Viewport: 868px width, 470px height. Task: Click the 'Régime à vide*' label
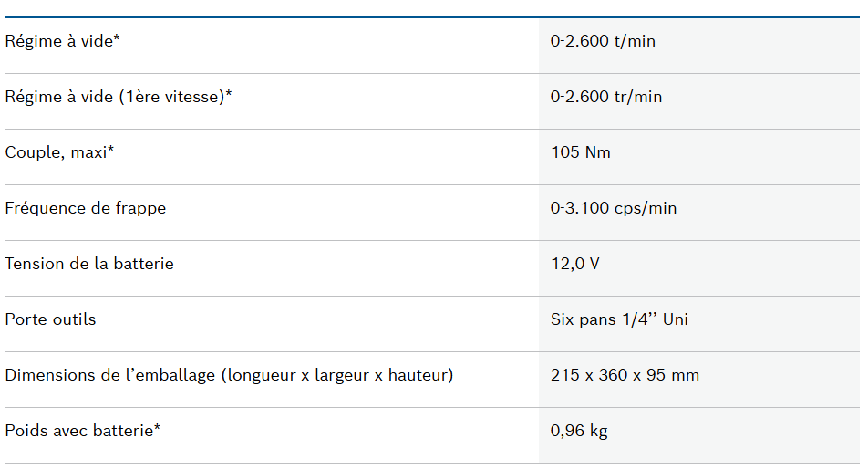[x=62, y=41]
